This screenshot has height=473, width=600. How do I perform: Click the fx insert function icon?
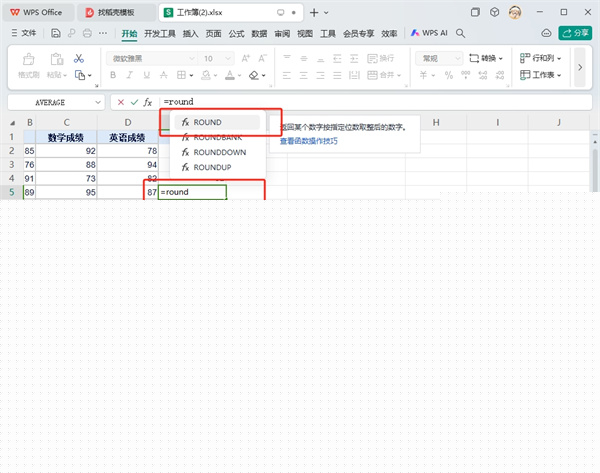pyautogui.click(x=148, y=102)
